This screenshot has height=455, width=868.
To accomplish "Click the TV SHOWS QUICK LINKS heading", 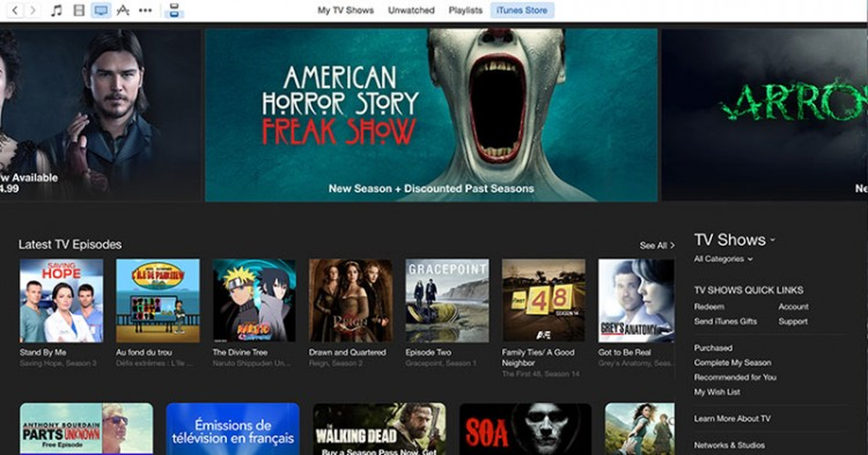I will [x=749, y=290].
